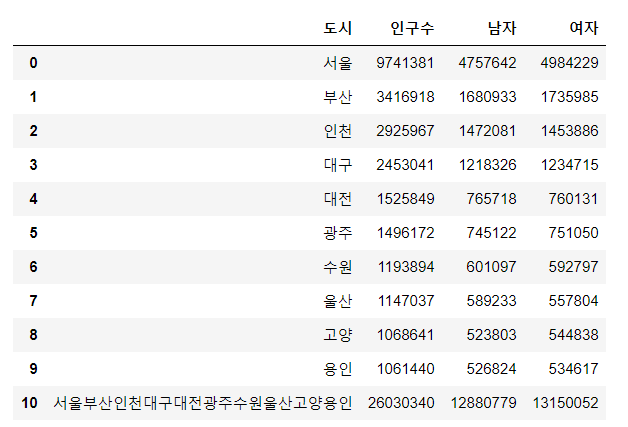
Task: Click female value 1234715
Action: point(570,165)
